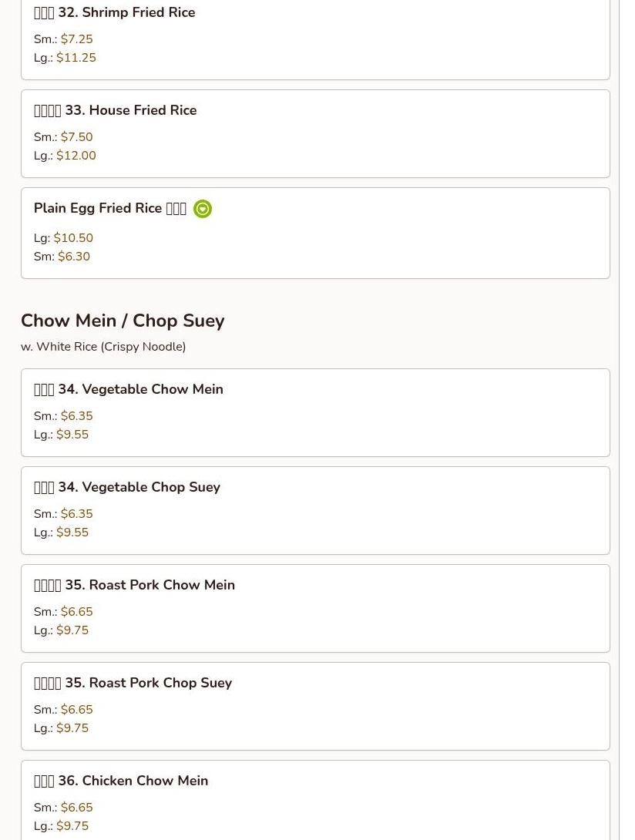Select 34. Vegetable Chop Suey
Viewport: 635px width, 840px height.
(315, 510)
